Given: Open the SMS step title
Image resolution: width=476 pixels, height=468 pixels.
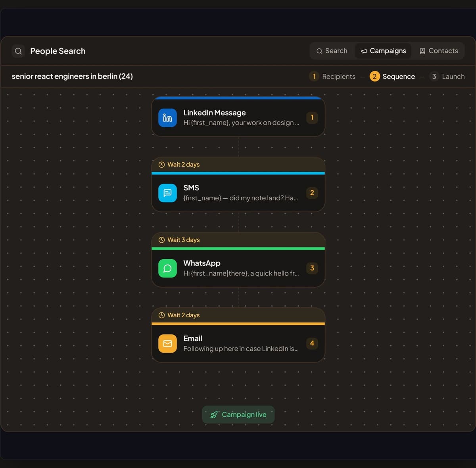Looking at the screenshot, I should [x=191, y=188].
